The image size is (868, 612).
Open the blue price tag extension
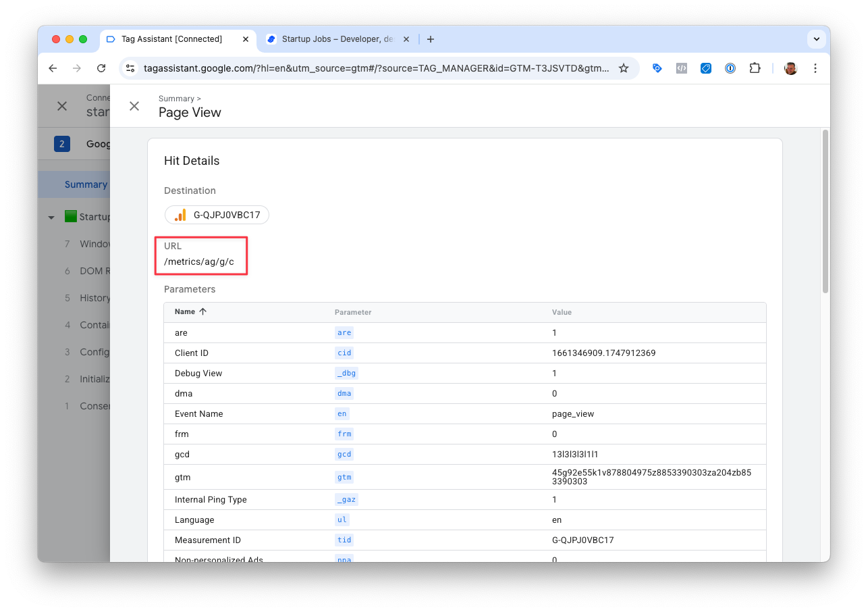pyautogui.click(x=706, y=68)
